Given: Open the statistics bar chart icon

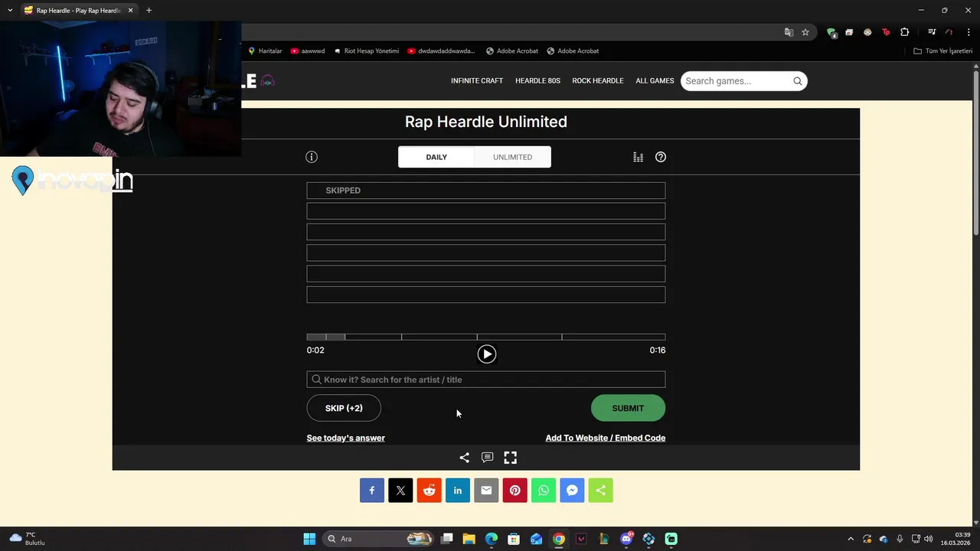Looking at the screenshot, I should pos(638,157).
